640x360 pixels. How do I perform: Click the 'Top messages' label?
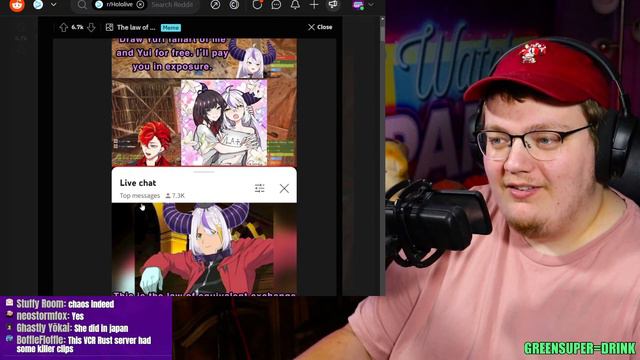coord(140,196)
